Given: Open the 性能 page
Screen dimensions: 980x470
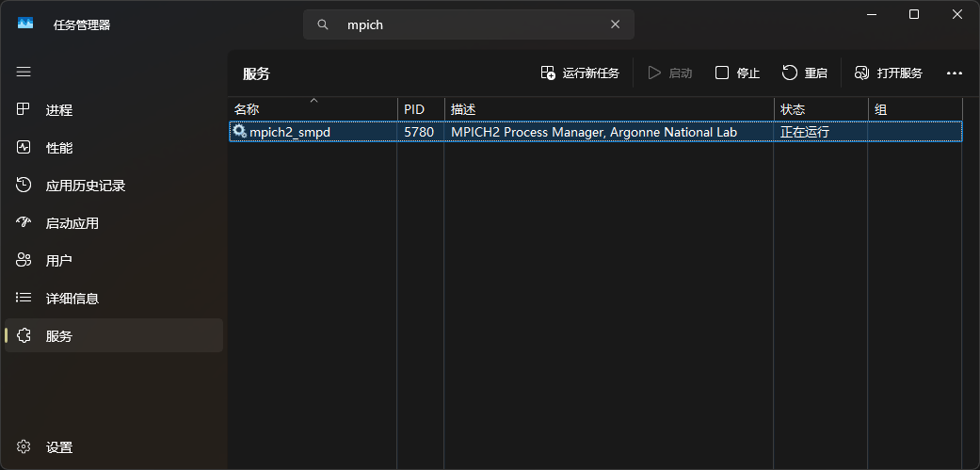Looking at the screenshot, I should tap(114, 148).
